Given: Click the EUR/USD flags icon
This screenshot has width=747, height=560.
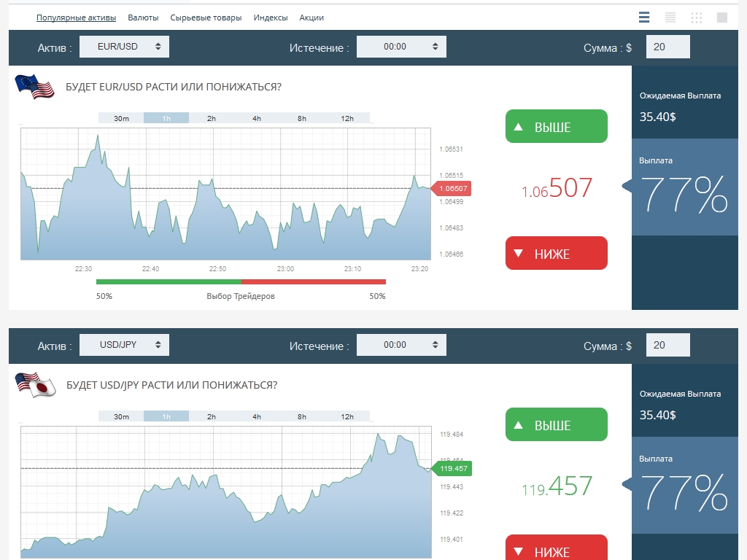Looking at the screenshot, I should [34, 87].
